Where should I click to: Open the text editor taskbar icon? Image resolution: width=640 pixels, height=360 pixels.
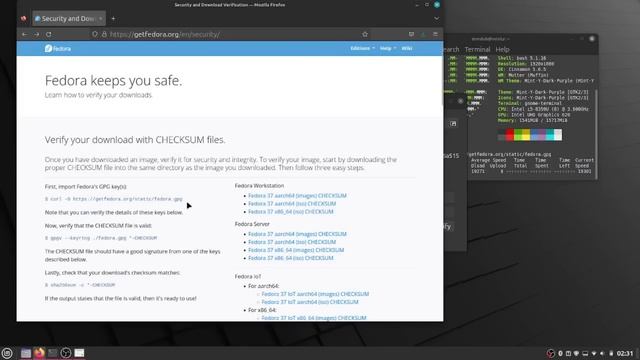[x=79, y=353]
